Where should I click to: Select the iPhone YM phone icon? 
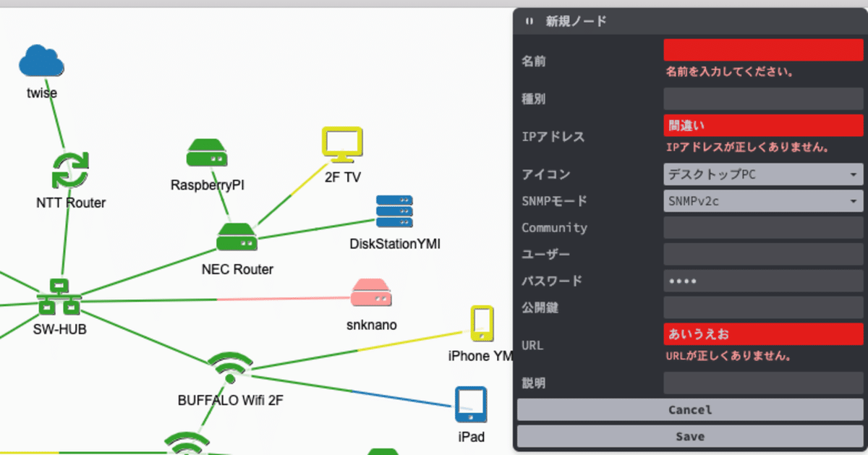pos(482,323)
